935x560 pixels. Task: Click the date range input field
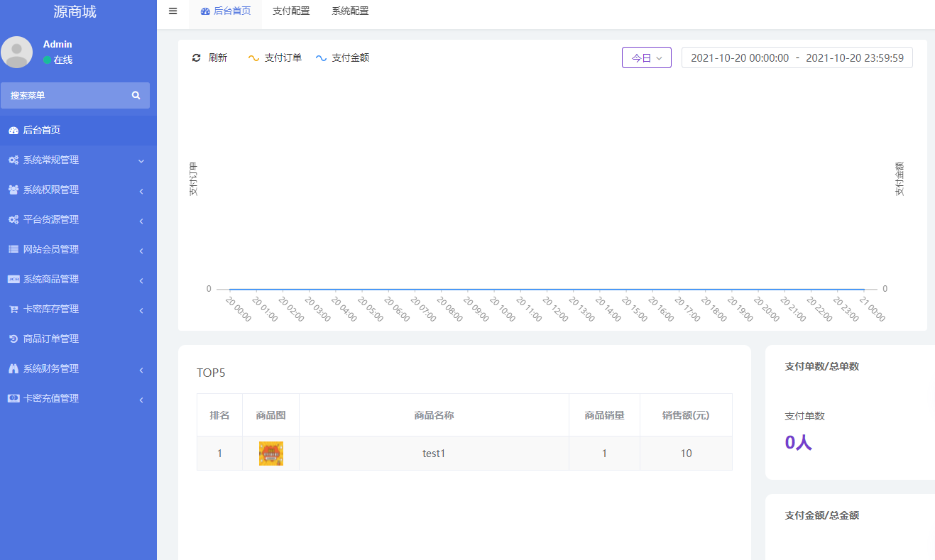797,57
